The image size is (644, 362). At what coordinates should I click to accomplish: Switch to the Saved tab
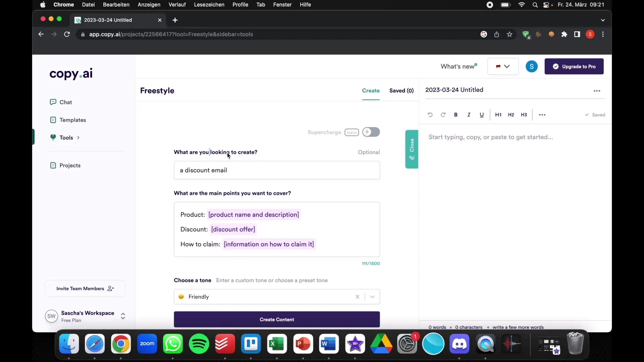[x=401, y=90]
